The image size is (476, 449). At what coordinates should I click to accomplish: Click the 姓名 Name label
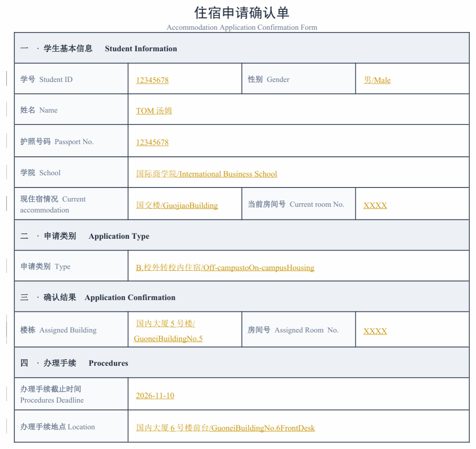coord(39,110)
